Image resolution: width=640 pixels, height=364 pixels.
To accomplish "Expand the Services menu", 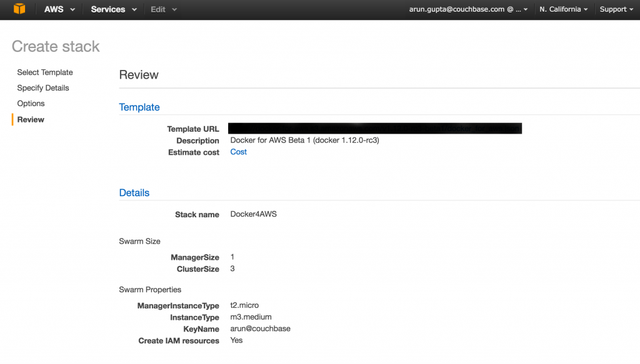I will coord(114,9).
